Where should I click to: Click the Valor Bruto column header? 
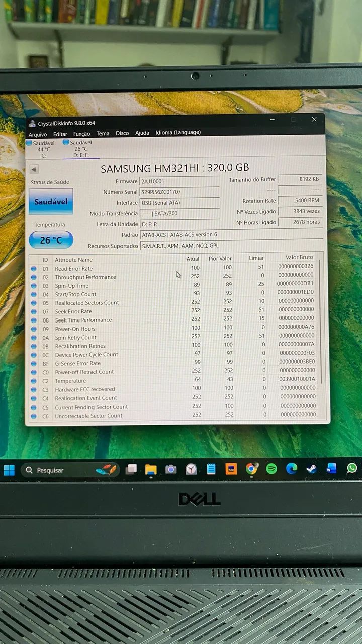pos(299,257)
